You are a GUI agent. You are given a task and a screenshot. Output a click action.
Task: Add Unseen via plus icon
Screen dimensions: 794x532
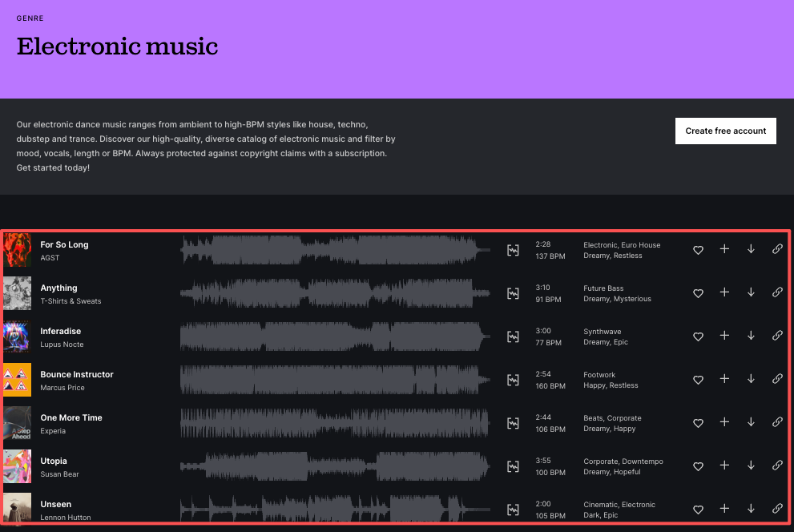coord(724,509)
